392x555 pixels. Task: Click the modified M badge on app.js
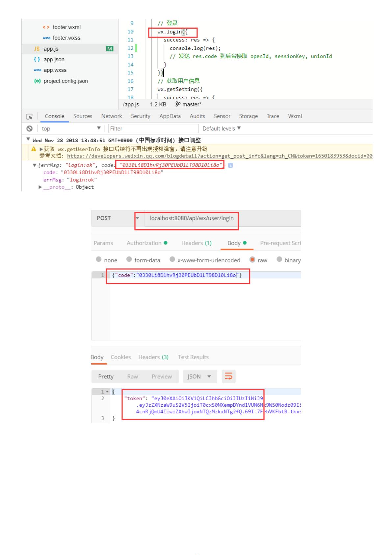click(110, 49)
